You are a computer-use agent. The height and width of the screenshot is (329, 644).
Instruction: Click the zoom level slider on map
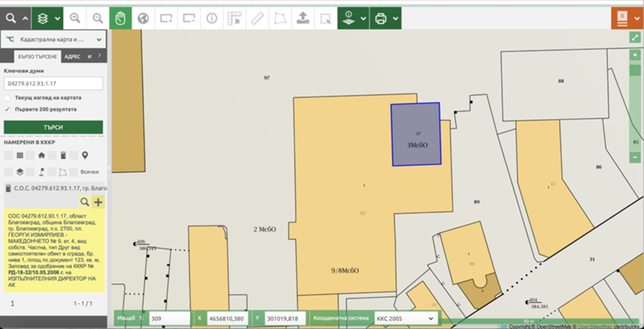coord(635,97)
